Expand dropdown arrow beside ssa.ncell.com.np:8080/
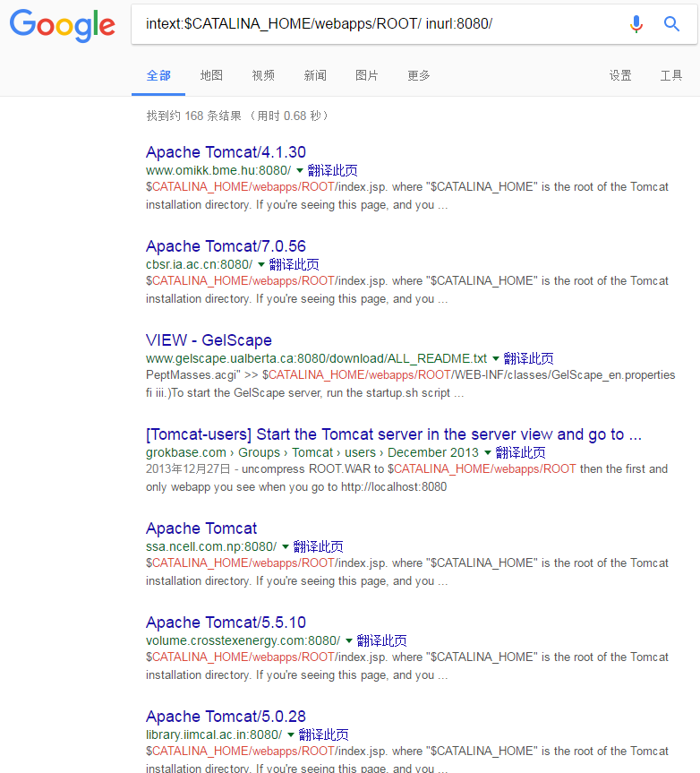700x773 pixels. [286, 546]
